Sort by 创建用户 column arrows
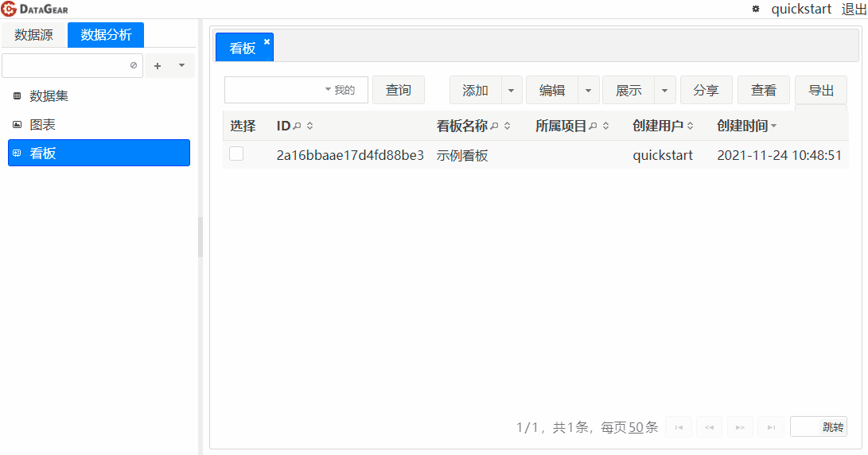The height and width of the screenshot is (455, 868). [x=690, y=126]
